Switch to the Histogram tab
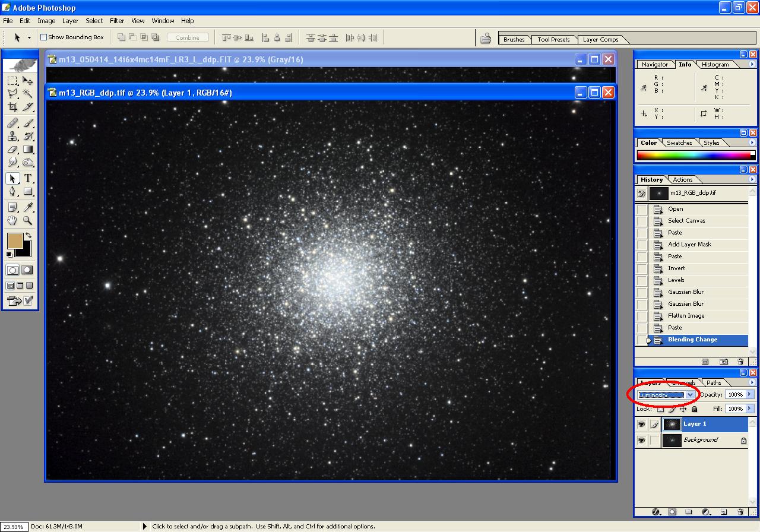The width and height of the screenshot is (760, 532). tap(715, 64)
